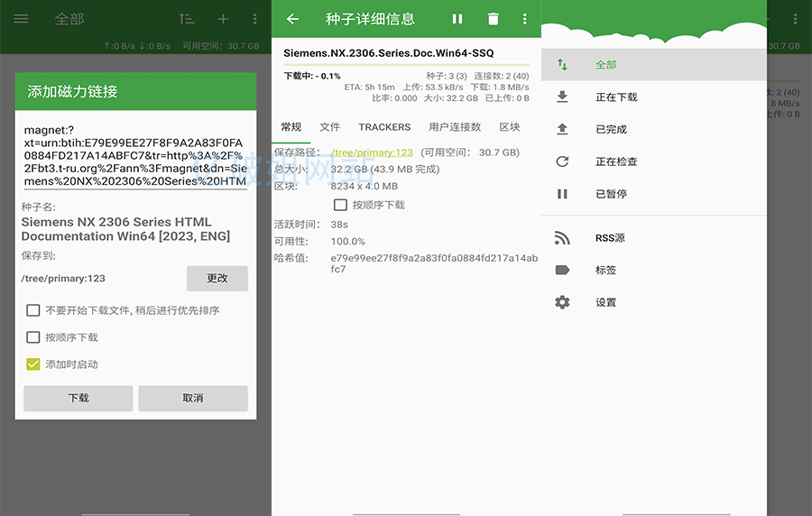Viewport: 812px width, 516px height.
Task: Toggle 不要开始下载文件 checkbox
Action: 33,310
